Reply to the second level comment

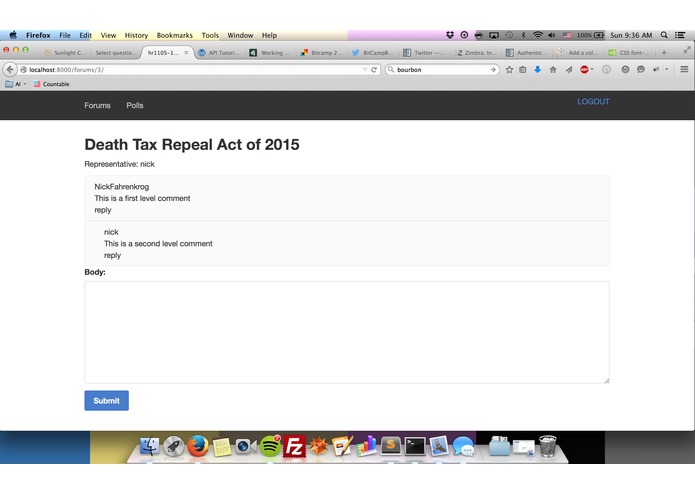tap(113, 255)
